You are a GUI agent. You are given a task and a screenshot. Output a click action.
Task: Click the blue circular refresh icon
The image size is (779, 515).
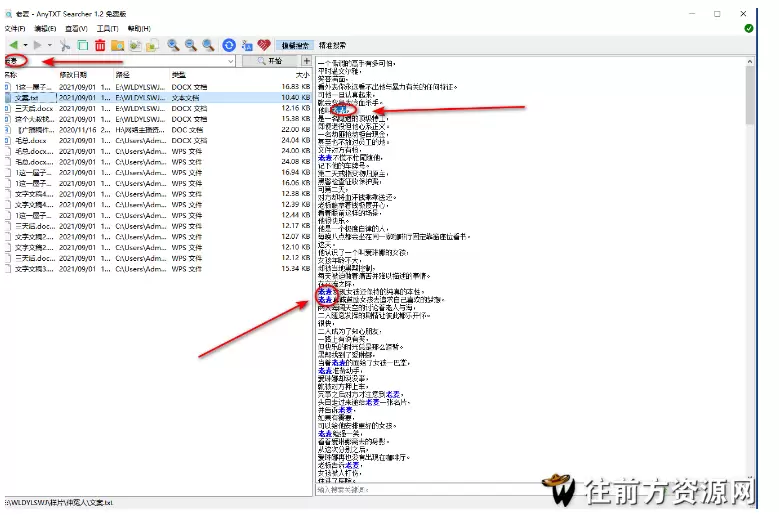pyautogui.click(x=229, y=45)
